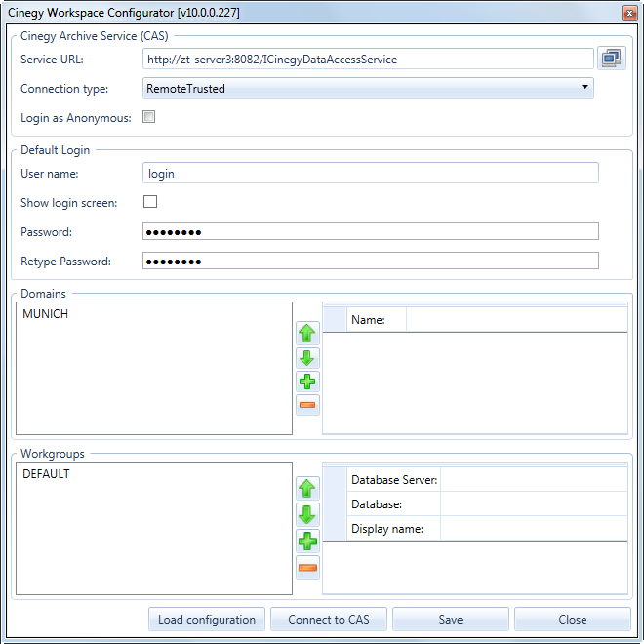This screenshot has height=644, width=644.
Task: Remove selected workgroup with orange minus
Action: 307,568
